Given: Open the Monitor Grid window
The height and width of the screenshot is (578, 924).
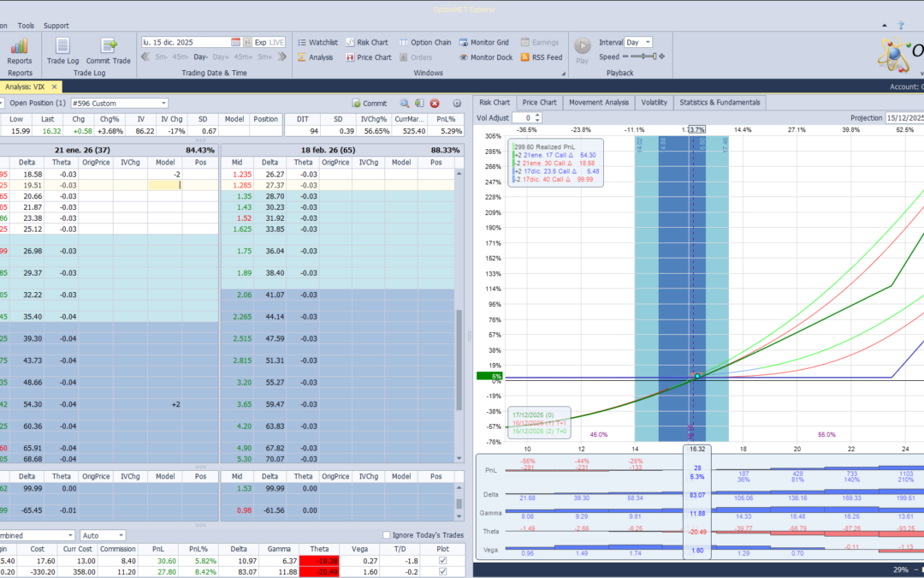Looking at the screenshot, I should tap(488, 40).
